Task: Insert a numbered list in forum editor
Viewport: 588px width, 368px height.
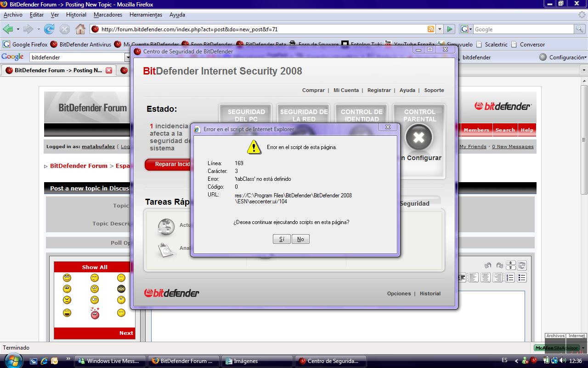Action: [510, 277]
